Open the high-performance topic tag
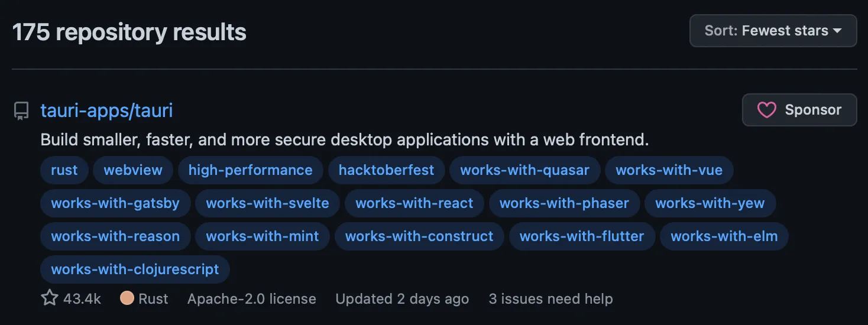Screen dimensions: 868x325 (250, 170)
